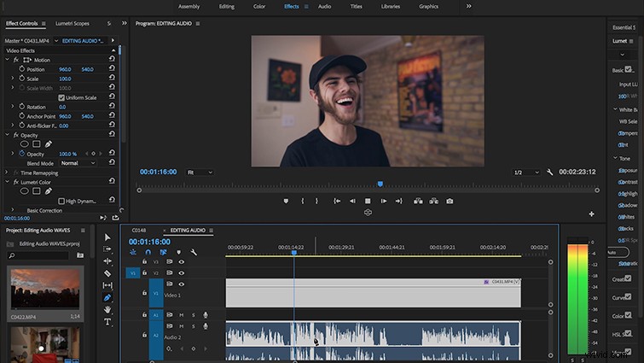Toggle the Uniform Scale checkbox
The height and width of the screenshot is (363, 644).
tap(61, 97)
